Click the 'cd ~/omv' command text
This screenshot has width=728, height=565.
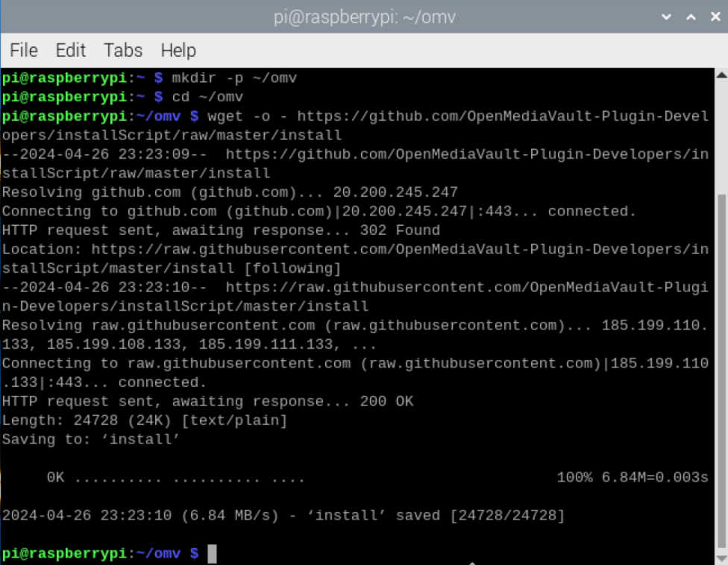207,97
